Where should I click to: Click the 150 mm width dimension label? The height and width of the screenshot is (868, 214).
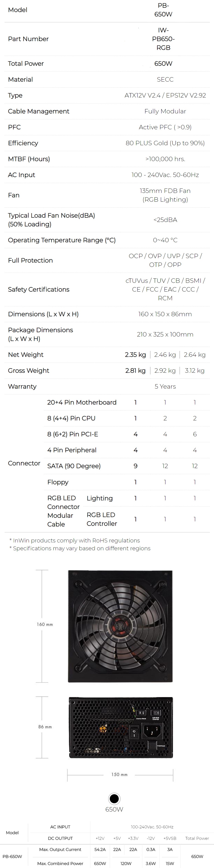tap(119, 774)
